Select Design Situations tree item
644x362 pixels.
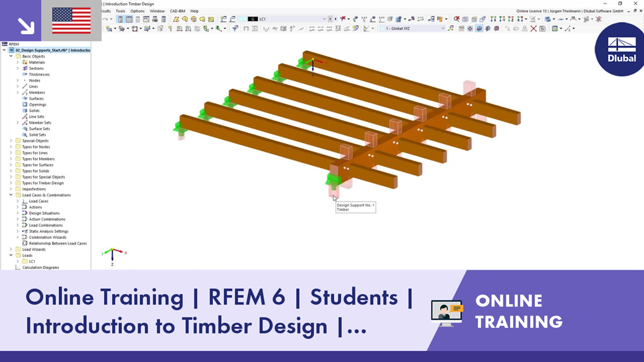tap(44, 213)
